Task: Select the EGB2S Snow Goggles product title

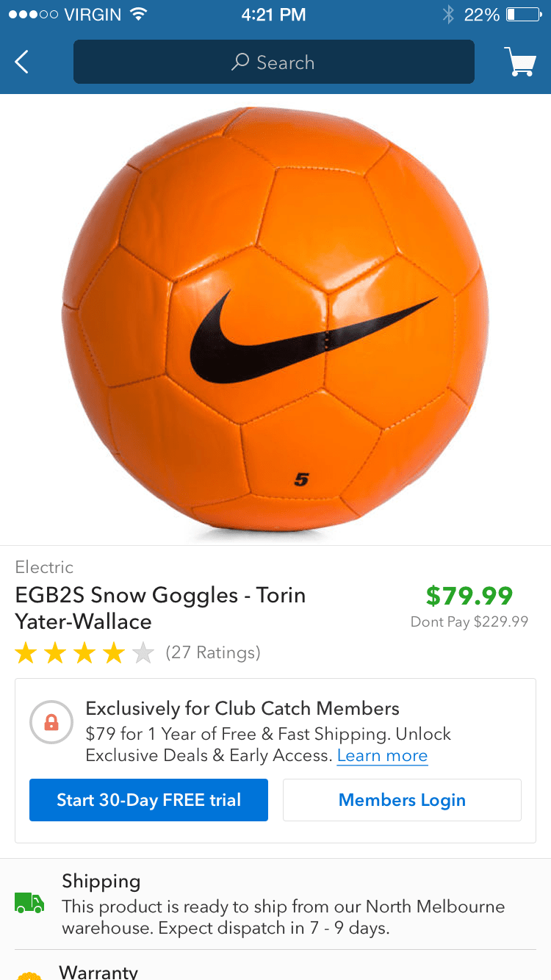Action: (x=160, y=608)
